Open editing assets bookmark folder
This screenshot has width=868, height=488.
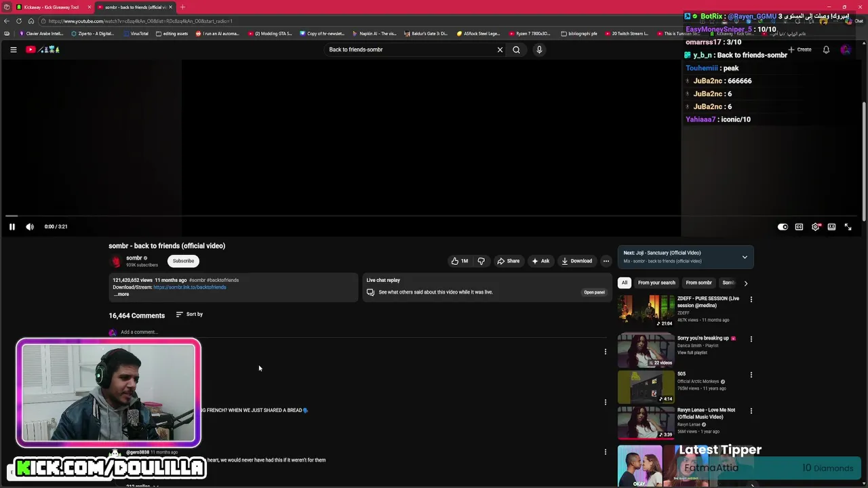point(172,33)
